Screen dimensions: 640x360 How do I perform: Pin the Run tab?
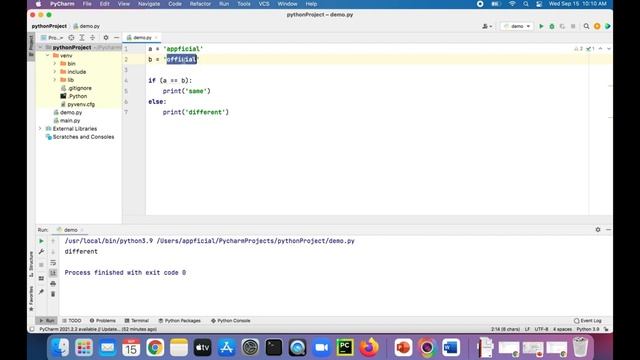click(41, 292)
